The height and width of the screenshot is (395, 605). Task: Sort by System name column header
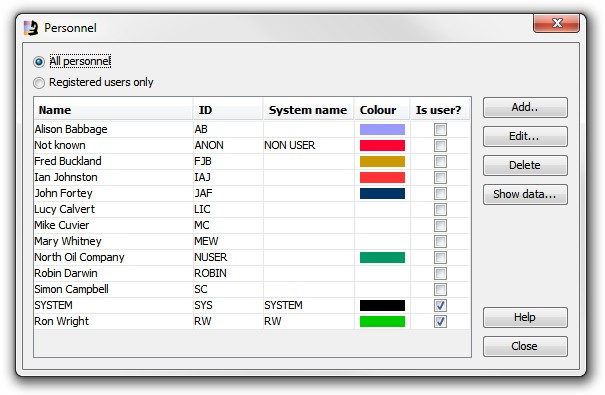pyautogui.click(x=308, y=110)
